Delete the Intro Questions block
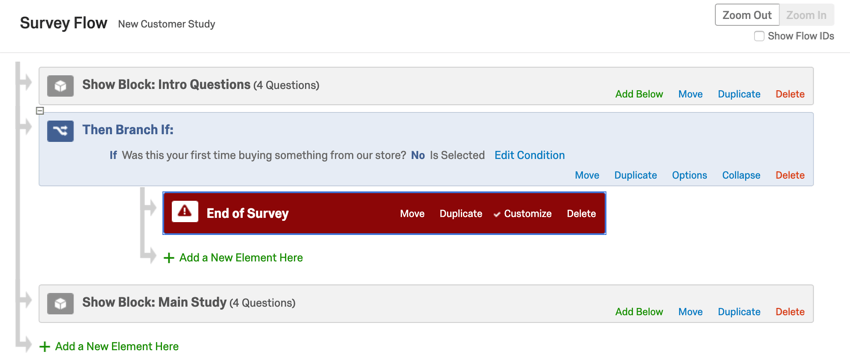The width and height of the screenshot is (850, 360). pyautogui.click(x=790, y=94)
